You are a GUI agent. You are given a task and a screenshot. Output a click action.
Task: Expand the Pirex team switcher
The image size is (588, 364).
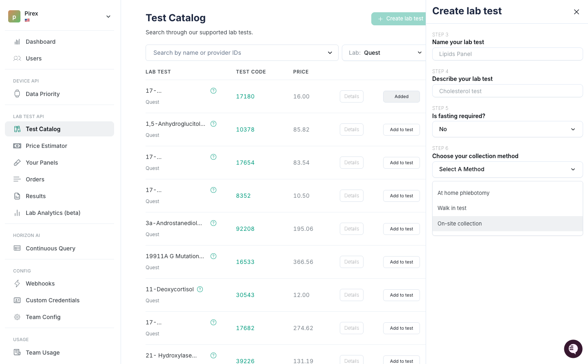coord(108,17)
